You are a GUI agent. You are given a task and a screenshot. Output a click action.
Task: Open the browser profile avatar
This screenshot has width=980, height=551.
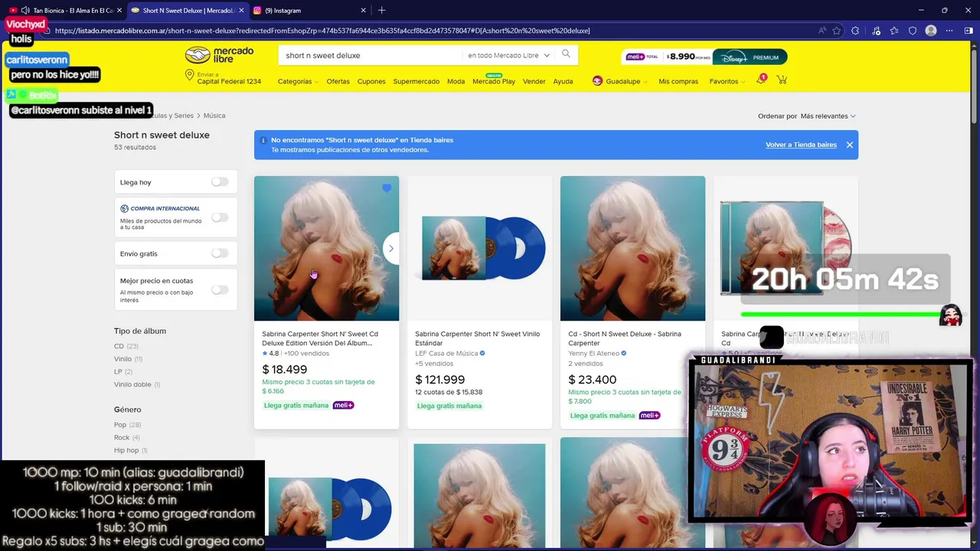pyautogui.click(x=930, y=31)
